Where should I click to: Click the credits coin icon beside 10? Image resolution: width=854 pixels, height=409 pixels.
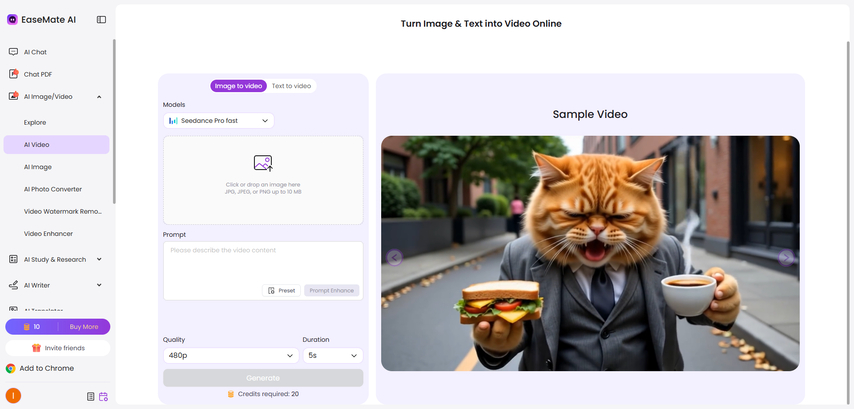[26, 327]
